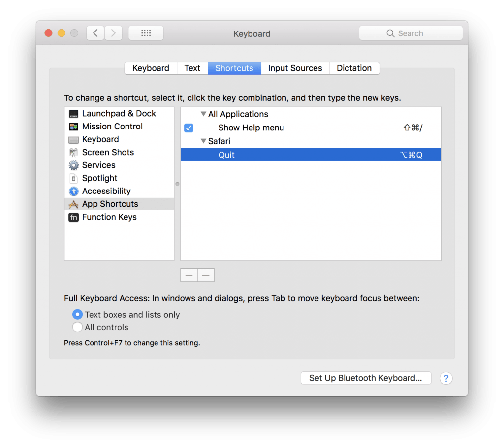The height and width of the screenshot is (448, 504).
Task: Switch to the Keyboard tab
Action: [x=151, y=68]
